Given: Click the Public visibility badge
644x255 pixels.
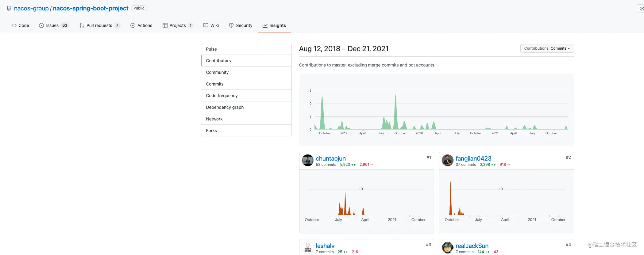Looking at the screenshot, I should [x=139, y=8].
